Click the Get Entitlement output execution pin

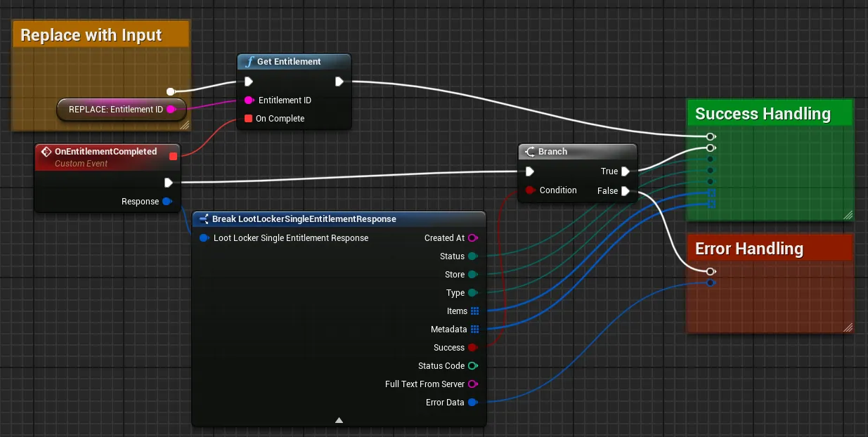(339, 81)
